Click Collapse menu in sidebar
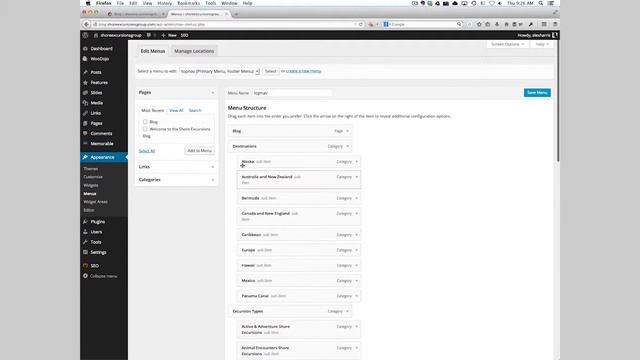The image size is (640, 360). pos(104,276)
